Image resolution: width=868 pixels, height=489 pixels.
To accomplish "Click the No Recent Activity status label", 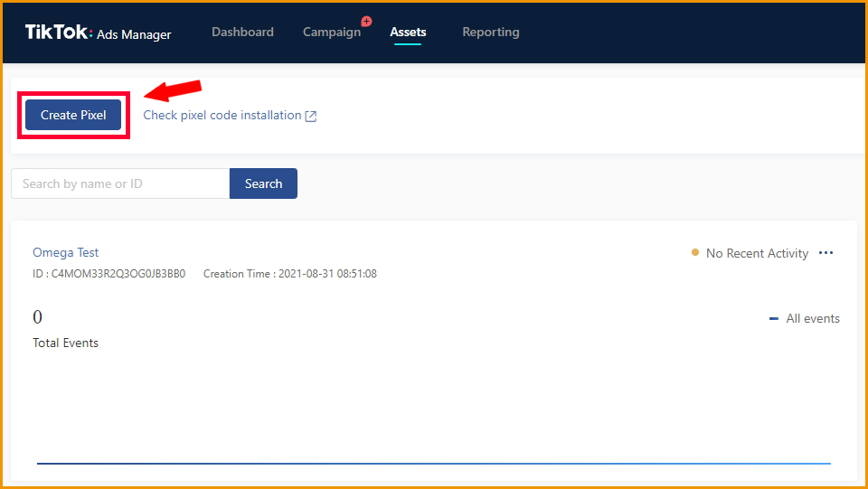I will pyautogui.click(x=757, y=253).
